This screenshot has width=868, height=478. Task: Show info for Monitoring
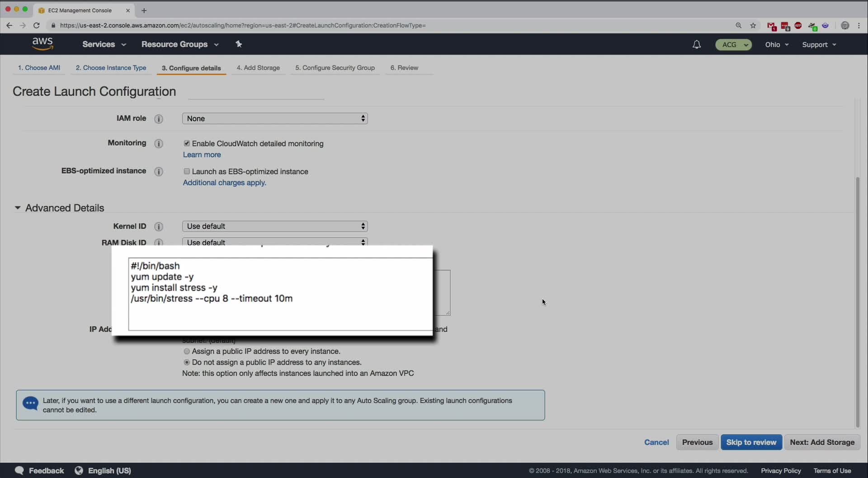(159, 144)
